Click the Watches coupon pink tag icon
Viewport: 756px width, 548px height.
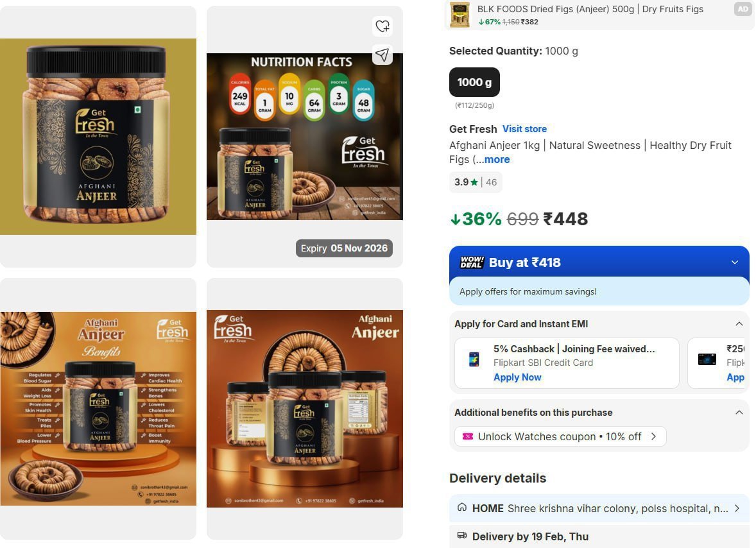coord(467,436)
